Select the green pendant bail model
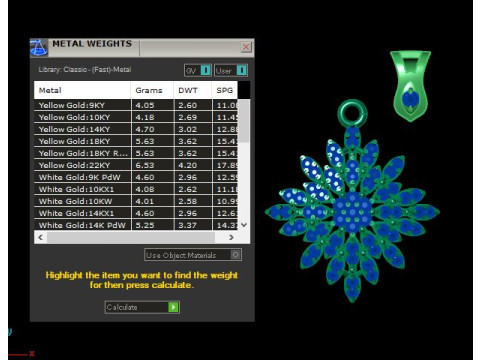This screenshot has width=480, height=360. click(410, 86)
